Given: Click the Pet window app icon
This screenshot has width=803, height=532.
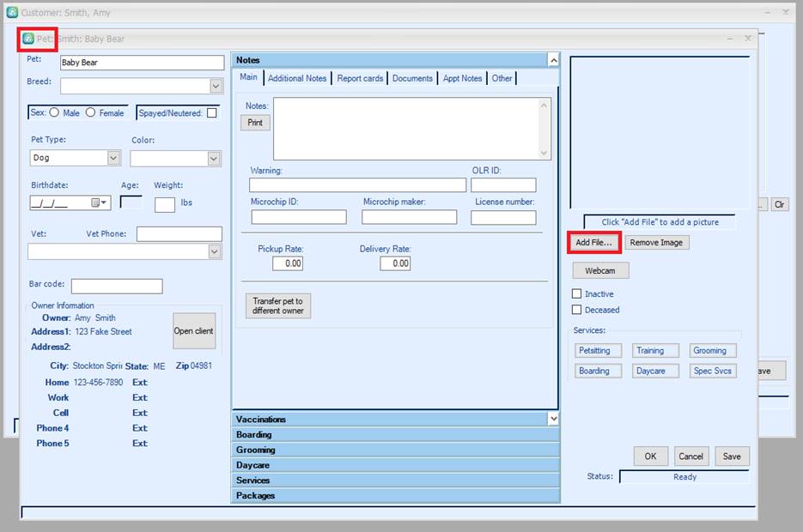Looking at the screenshot, I should (28, 39).
